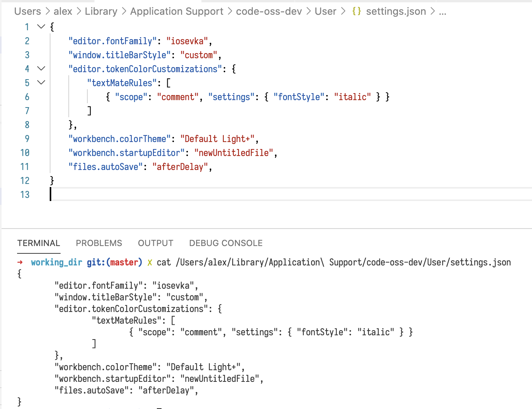
Task: Select the alex breadcrumb entry
Action: [63, 11]
